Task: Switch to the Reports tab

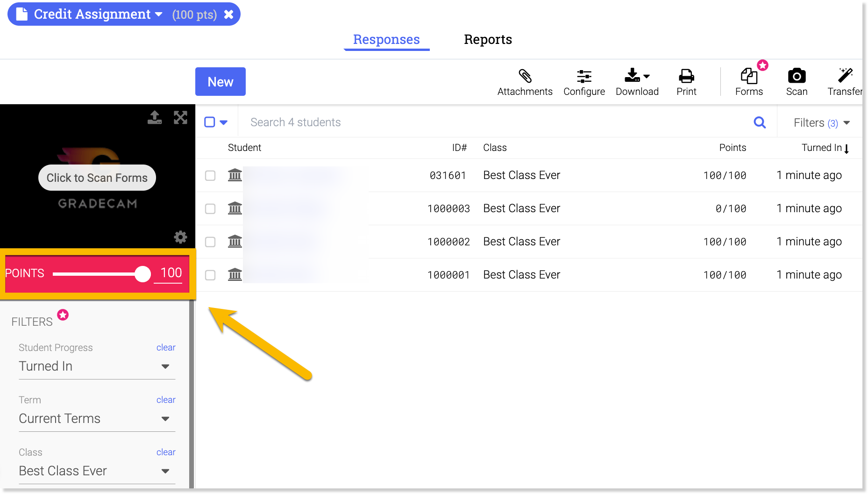Action: coord(488,40)
